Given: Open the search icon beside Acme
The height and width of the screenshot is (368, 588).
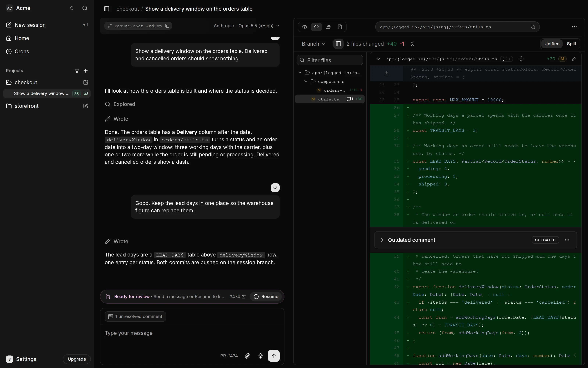Looking at the screenshot, I should tap(85, 8).
